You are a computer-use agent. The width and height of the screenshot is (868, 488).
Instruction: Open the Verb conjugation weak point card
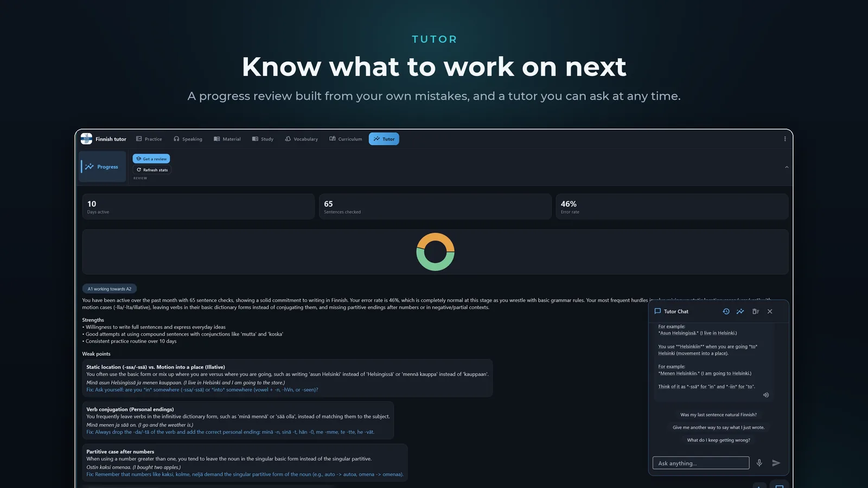pos(238,420)
